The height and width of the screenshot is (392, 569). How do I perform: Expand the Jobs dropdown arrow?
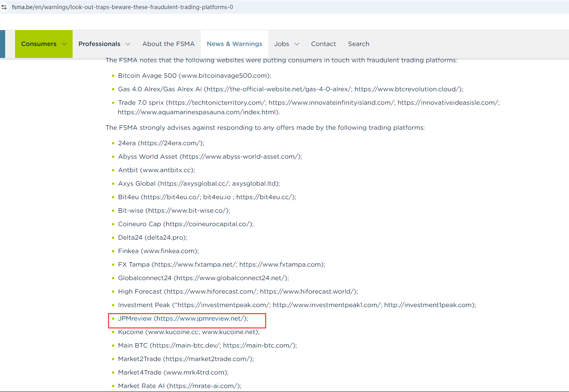click(297, 44)
